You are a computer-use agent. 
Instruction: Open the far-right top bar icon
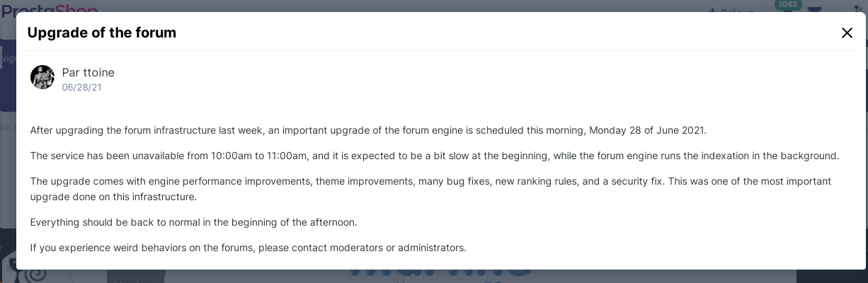pyautogui.click(x=857, y=9)
